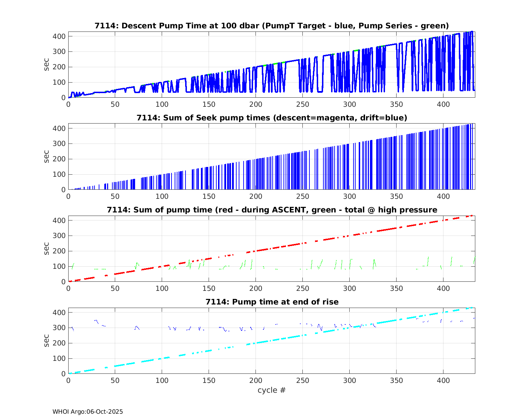
Task: Click y-axis tick 100 on end-of-rise plot
Action: tap(59, 358)
